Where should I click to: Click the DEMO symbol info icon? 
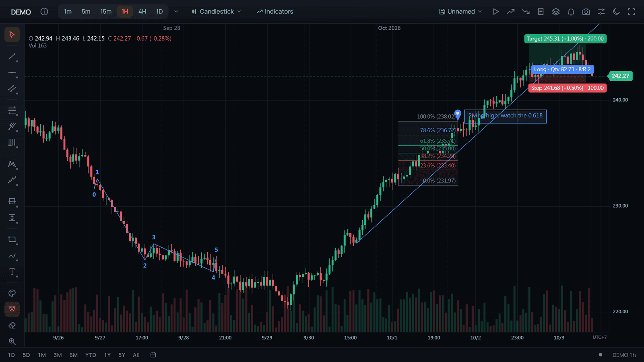(44, 12)
